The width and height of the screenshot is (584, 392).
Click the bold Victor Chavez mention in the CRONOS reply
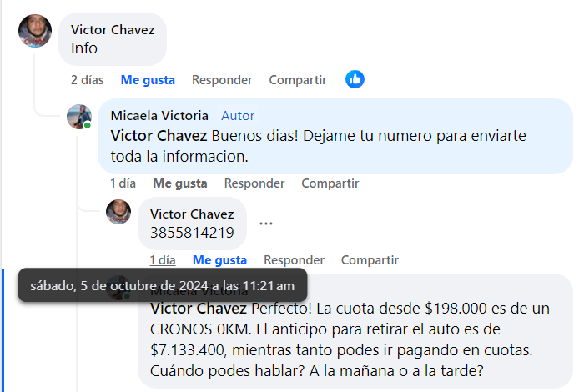click(199, 309)
